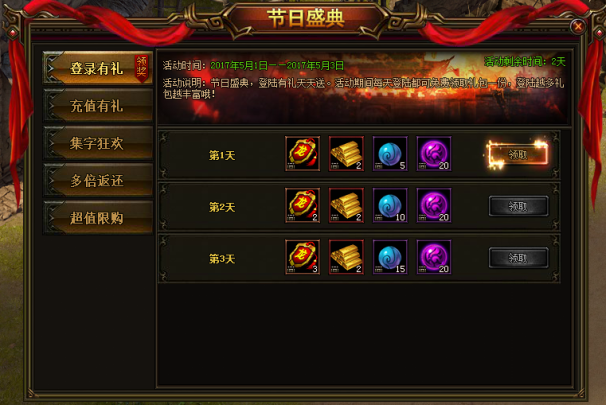Image resolution: width=606 pixels, height=405 pixels.
Task: Switch to the 超值限购 tab
Action: pyautogui.click(x=97, y=218)
